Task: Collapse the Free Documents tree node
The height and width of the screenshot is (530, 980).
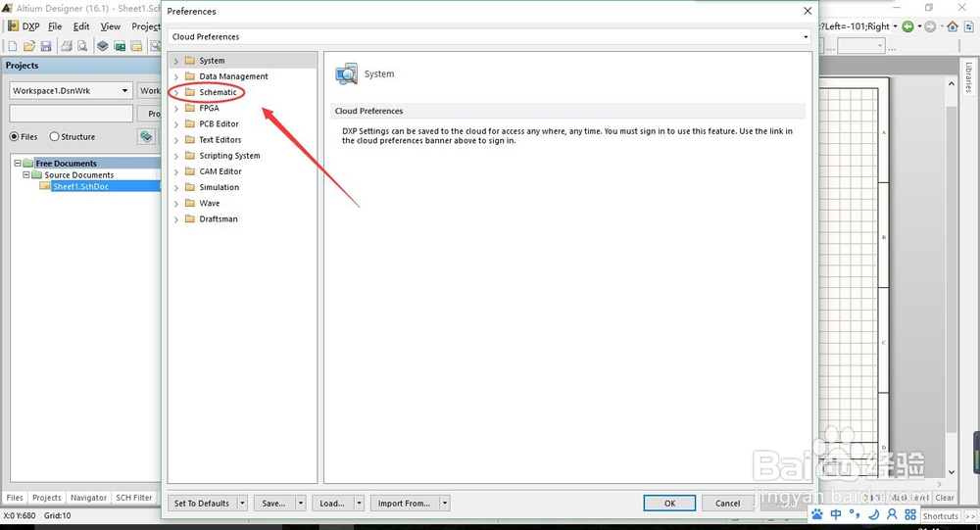Action: (18, 163)
